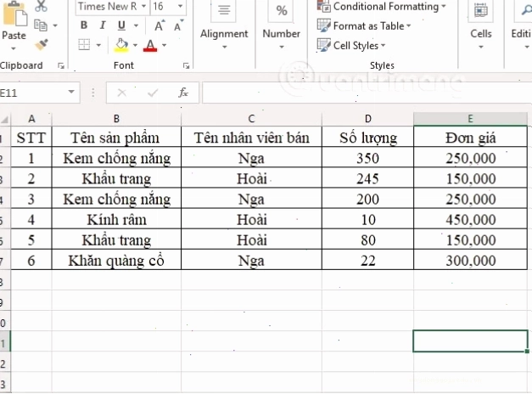Select the 'Đơn giá' header cell
The height and width of the screenshot is (394, 532).
pyautogui.click(x=470, y=137)
